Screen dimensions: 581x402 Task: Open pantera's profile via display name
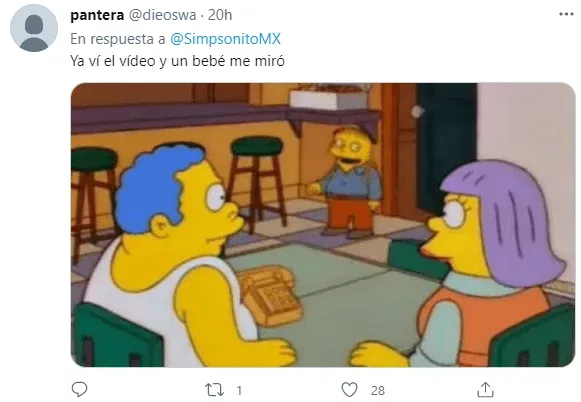pyautogui.click(x=97, y=15)
